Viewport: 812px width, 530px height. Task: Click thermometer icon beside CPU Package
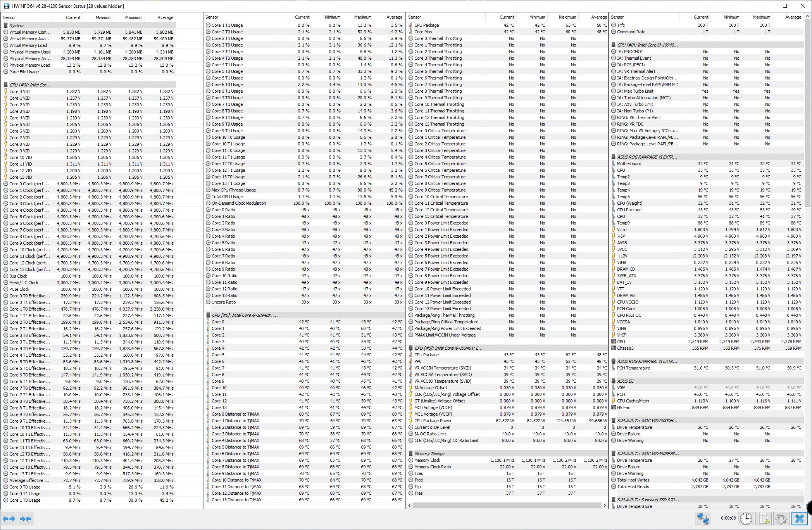(411, 25)
